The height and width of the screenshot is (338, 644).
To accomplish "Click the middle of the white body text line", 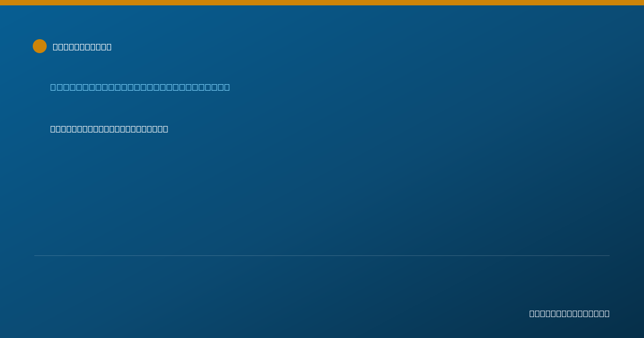I will click(109, 129).
